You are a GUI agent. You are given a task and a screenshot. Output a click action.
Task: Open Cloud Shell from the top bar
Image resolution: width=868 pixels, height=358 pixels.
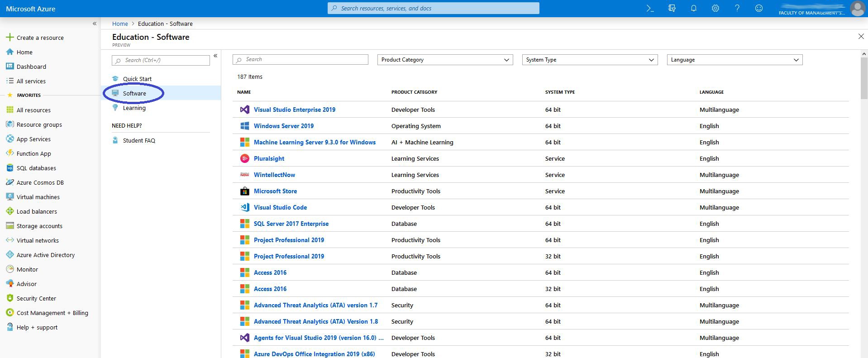coord(650,8)
